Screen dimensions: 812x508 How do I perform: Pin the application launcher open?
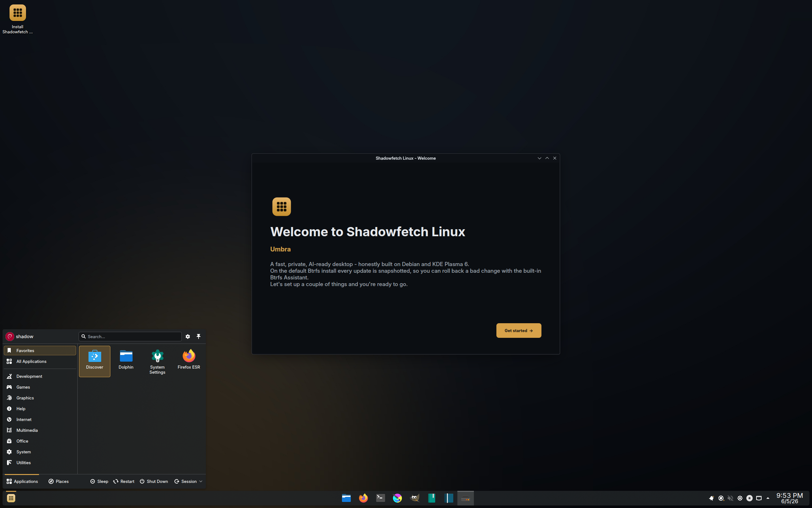[x=199, y=336]
